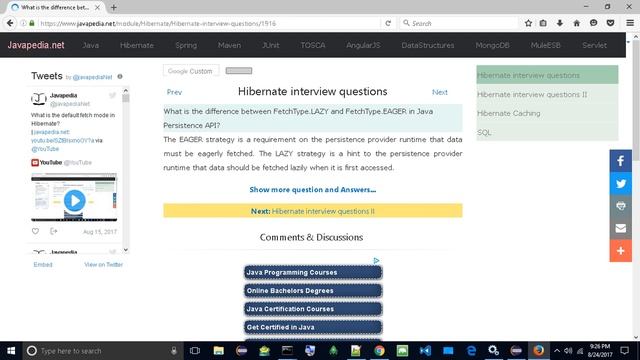Open MongoDB navbar item

pyautogui.click(x=492, y=45)
